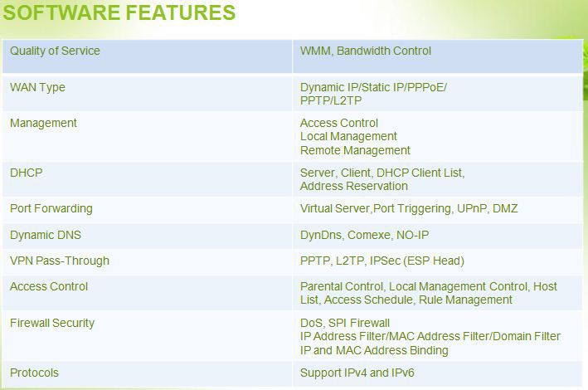Select the Port Forwarding label
588x390 pixels.
51,209
